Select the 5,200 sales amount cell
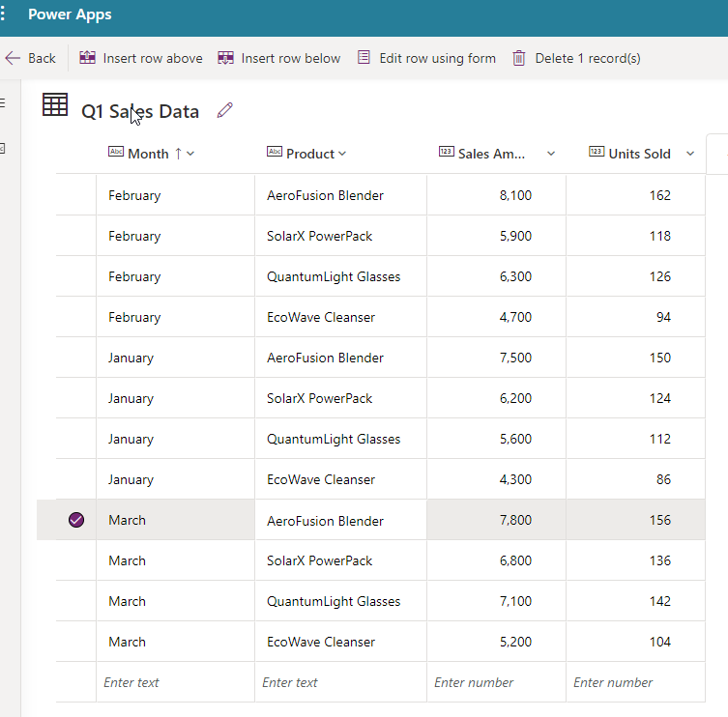 coord(496,642)
